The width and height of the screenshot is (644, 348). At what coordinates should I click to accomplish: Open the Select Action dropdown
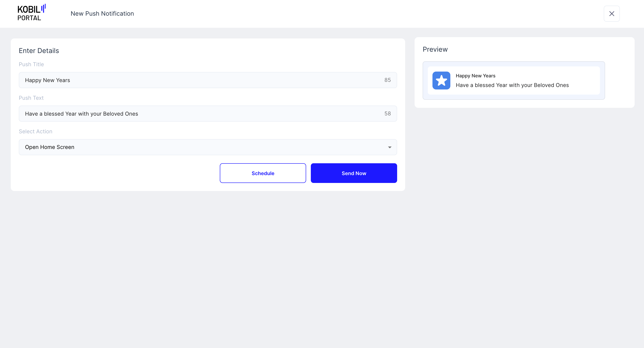click(x=208, y=147)
